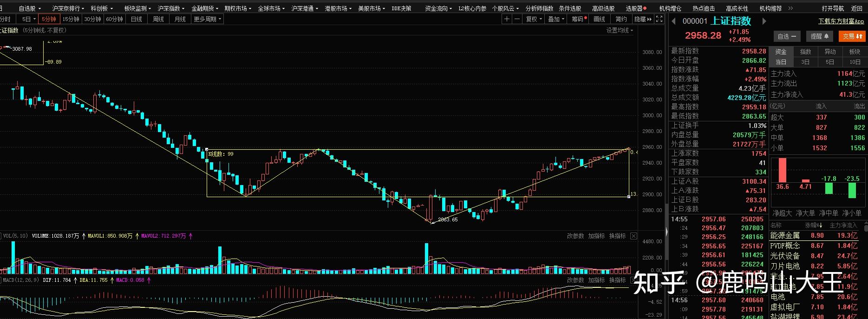Open the 设置均线 dropdown
Image resolution: width=868 pixels, height=319 pixels.
619,30
